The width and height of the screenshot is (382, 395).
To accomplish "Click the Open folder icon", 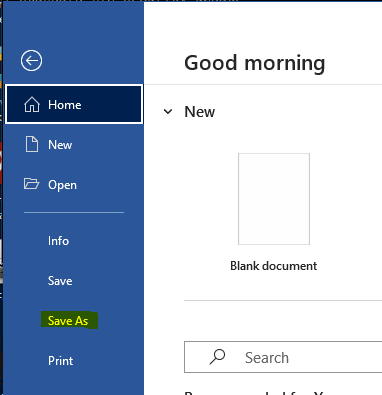I will pyautogui.click(x=31, y=184).
